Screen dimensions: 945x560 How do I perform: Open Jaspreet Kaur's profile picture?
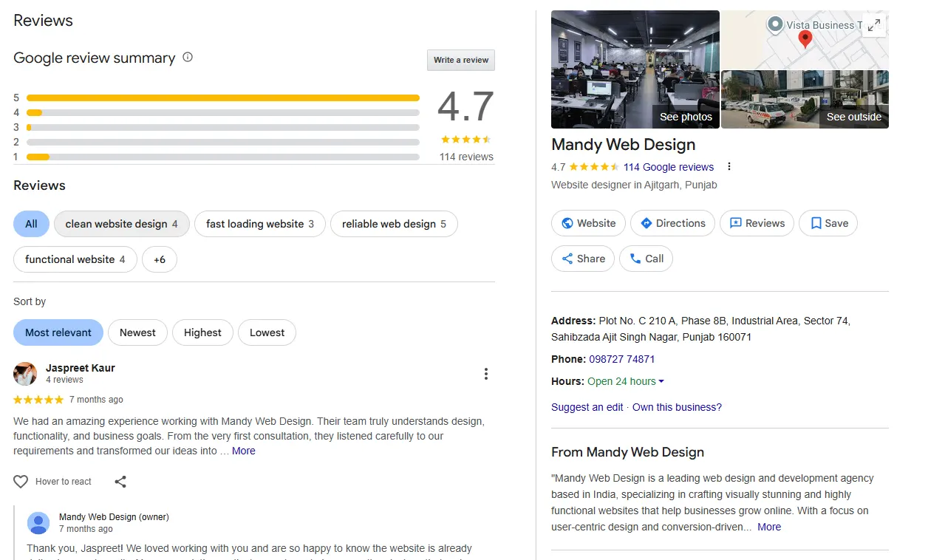[25, 374]
